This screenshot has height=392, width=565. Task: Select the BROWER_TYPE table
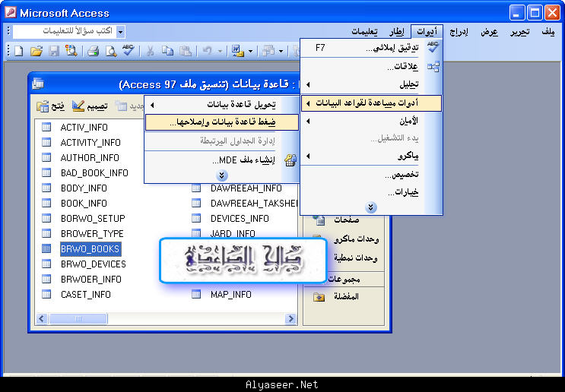point(92,234)
